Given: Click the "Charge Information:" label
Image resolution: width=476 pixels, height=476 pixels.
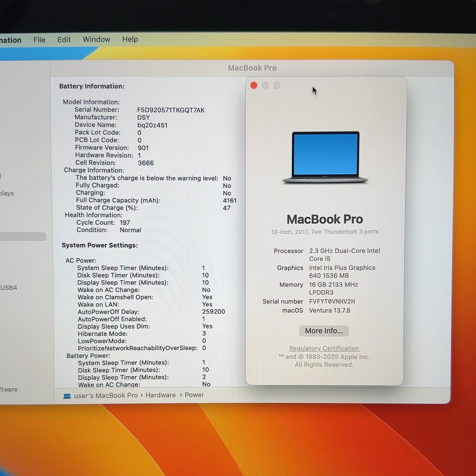Looking at the screenshot, I should point(94,170).
